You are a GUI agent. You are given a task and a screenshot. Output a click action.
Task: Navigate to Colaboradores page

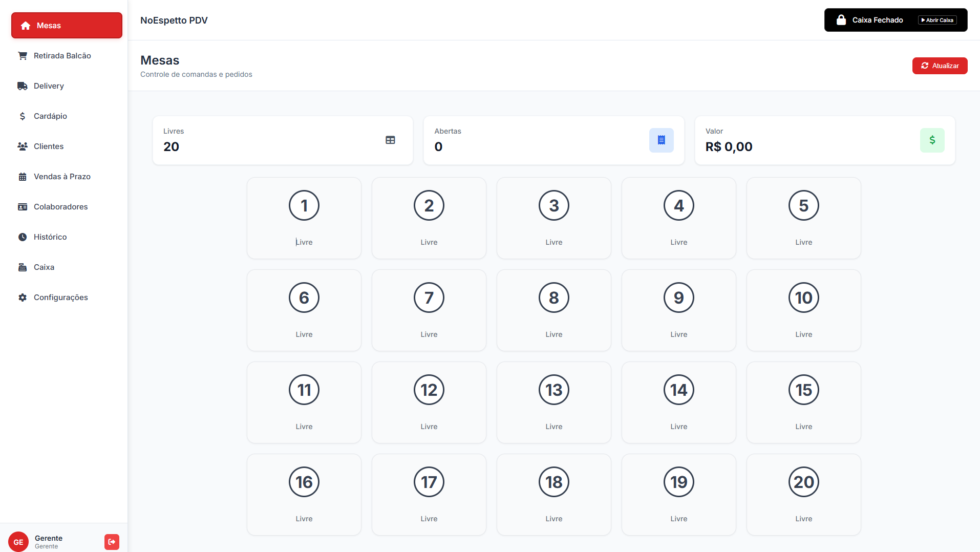tap(60, 207)
